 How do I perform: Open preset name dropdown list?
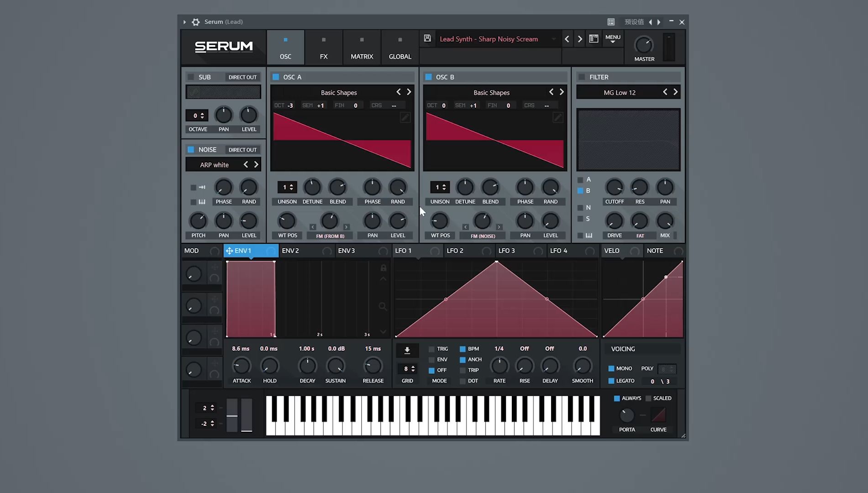click(554, 39)
